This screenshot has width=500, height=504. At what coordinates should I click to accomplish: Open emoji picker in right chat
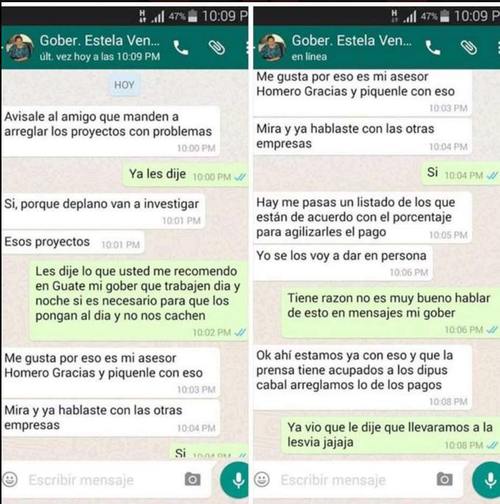(x=262, y=480)
